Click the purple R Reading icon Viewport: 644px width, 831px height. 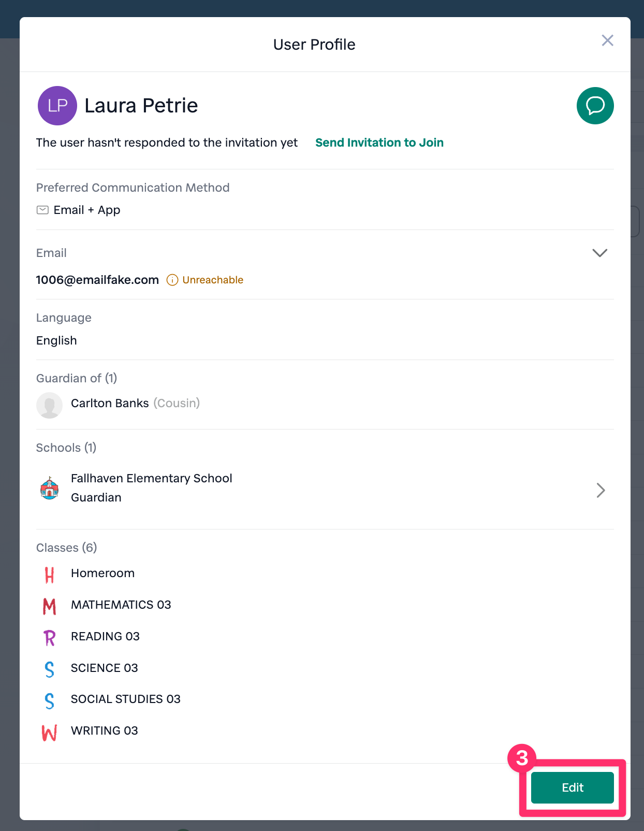(50, 637)
